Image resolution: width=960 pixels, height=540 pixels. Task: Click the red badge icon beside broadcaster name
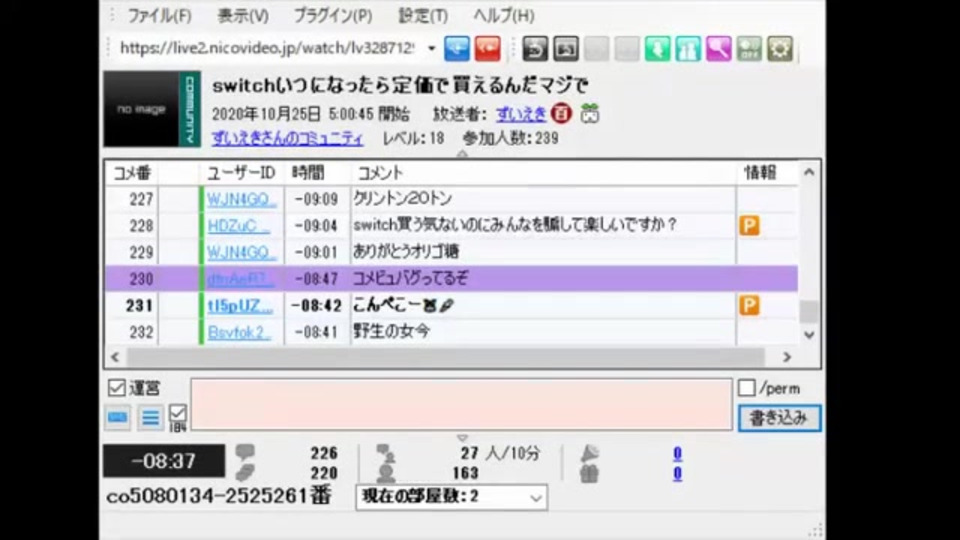tap(561, 113)
